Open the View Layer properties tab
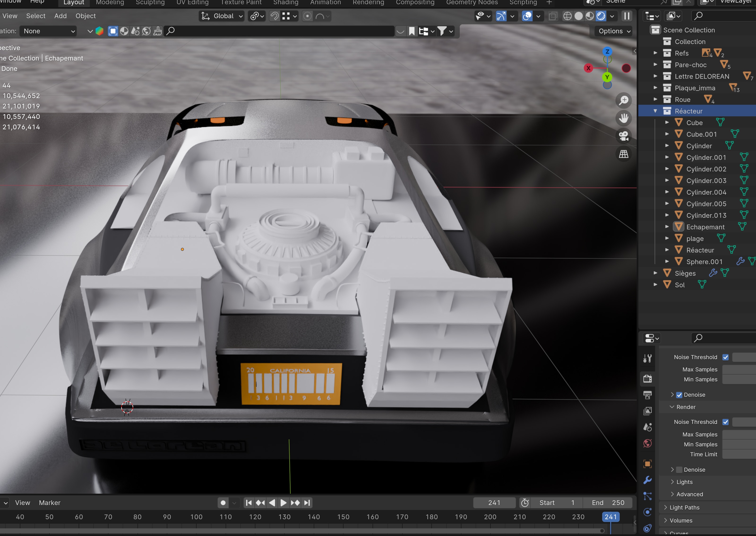Screen dimensions: 756x536 pos(648,411)
